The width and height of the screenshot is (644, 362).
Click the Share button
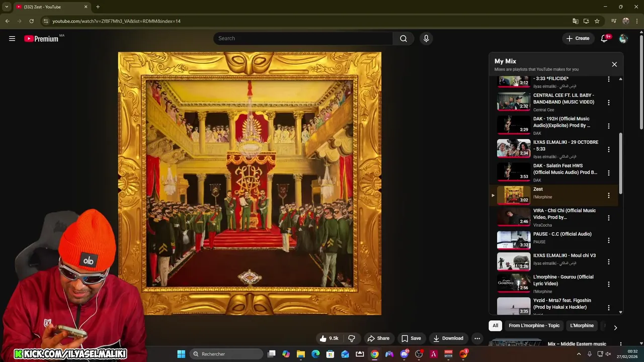(x=378, y=338)
